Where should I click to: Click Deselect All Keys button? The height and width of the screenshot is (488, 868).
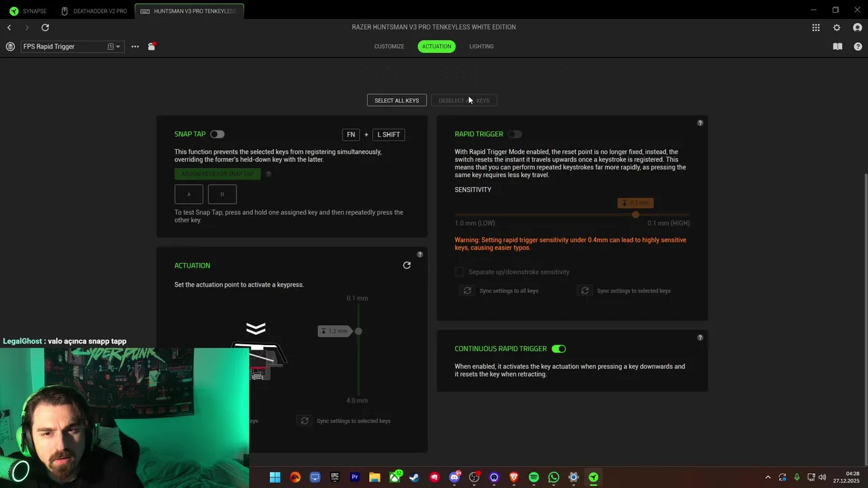pos(464,100)
